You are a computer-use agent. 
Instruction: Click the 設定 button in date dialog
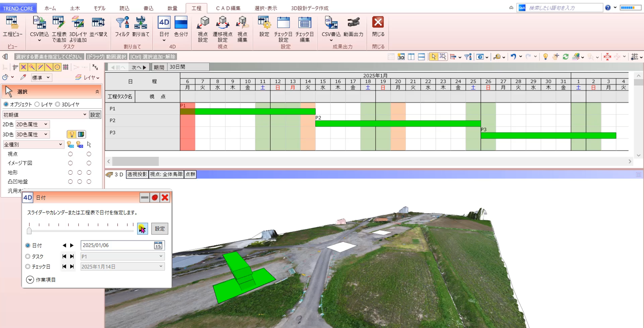[160, 229]
